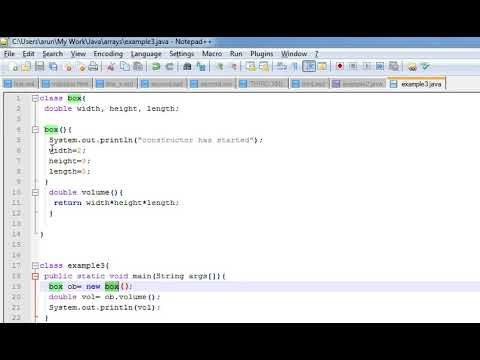
Task: Click the 'constructor has started' println line
Action: [x=156, y=140]
